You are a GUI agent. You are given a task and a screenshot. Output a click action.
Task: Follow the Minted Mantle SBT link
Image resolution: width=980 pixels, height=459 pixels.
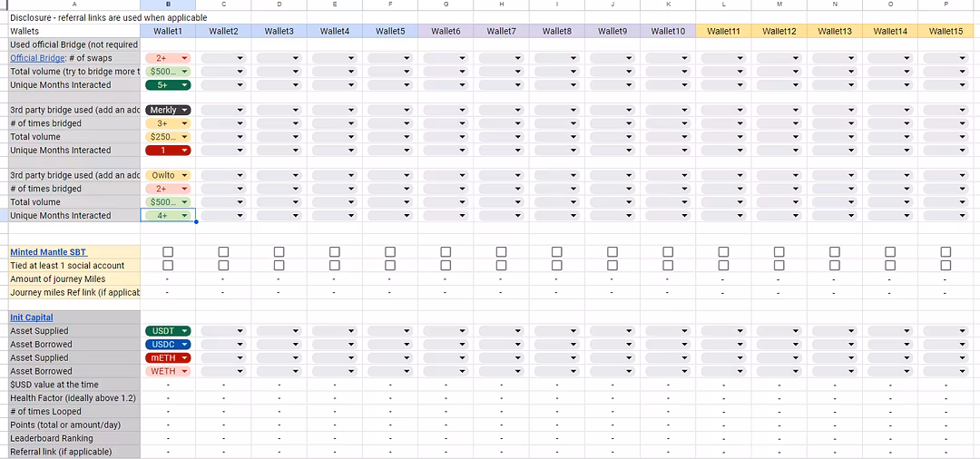(47, 252)
